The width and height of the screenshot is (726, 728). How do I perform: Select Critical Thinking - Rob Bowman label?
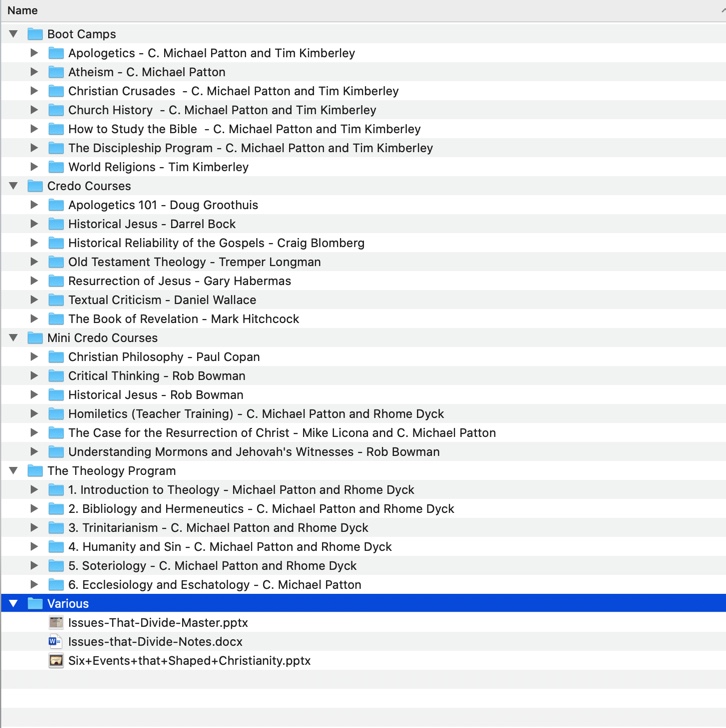[157, 376]
